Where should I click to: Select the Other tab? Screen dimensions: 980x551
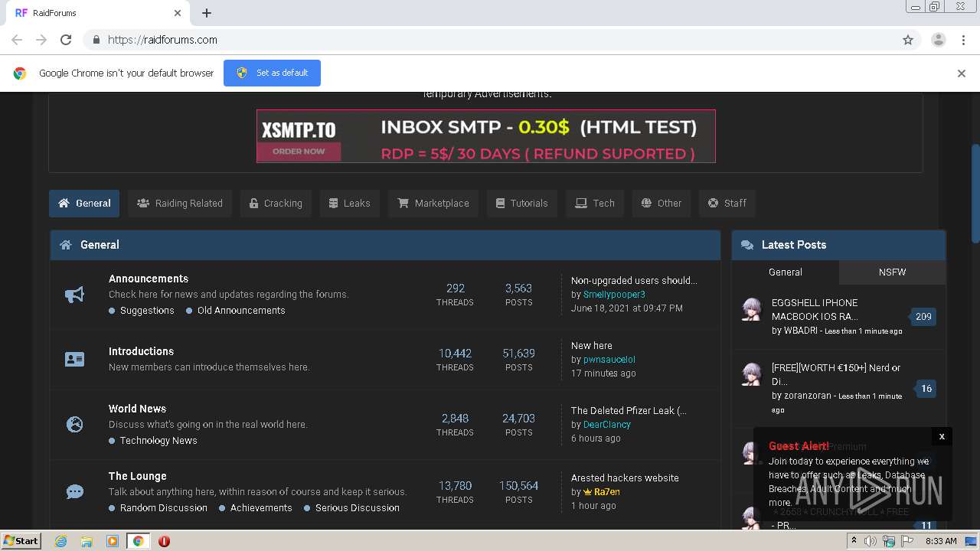[x=661, y=204]
